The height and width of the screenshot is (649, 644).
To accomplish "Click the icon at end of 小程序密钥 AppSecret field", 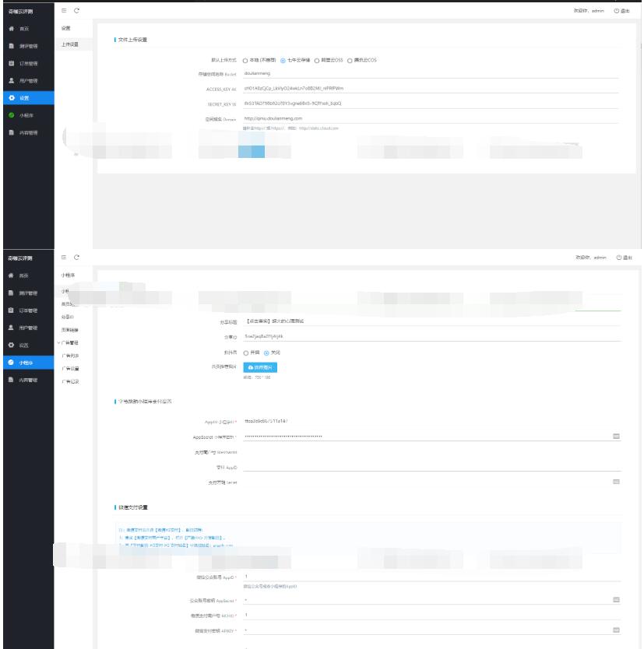I will point(616,437).
